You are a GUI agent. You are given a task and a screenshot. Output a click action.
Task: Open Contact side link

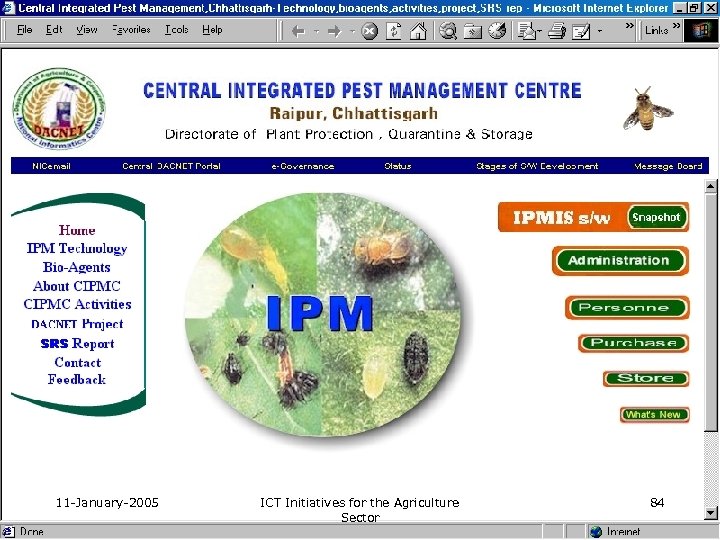click(x=78, y=362)
